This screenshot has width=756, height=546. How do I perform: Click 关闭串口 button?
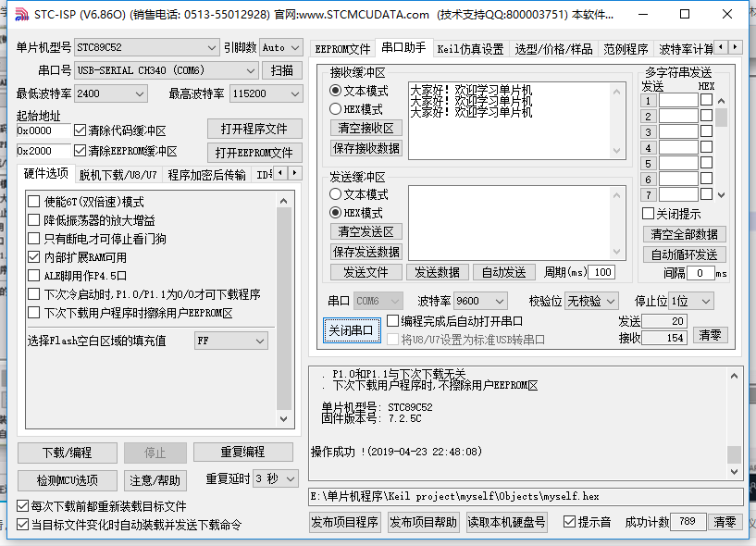pyautogui.click(x=352, y=330)
